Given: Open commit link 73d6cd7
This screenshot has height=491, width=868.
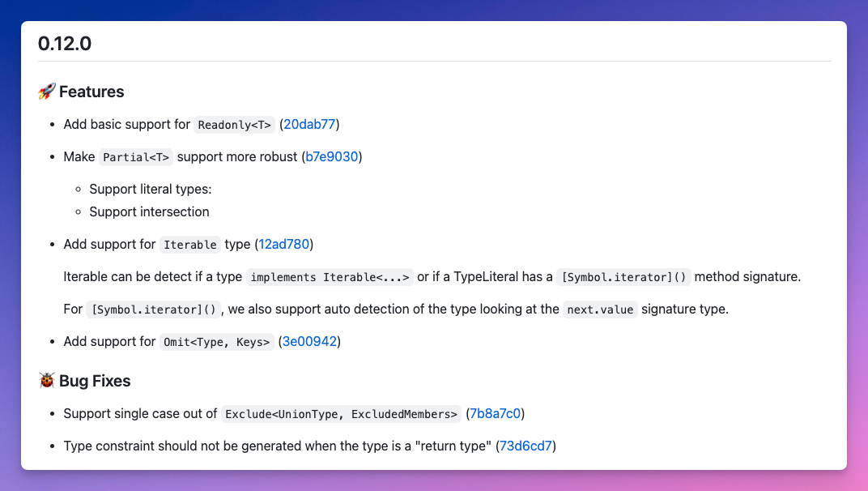Looking at the screenshot, I should coord(526,446).
